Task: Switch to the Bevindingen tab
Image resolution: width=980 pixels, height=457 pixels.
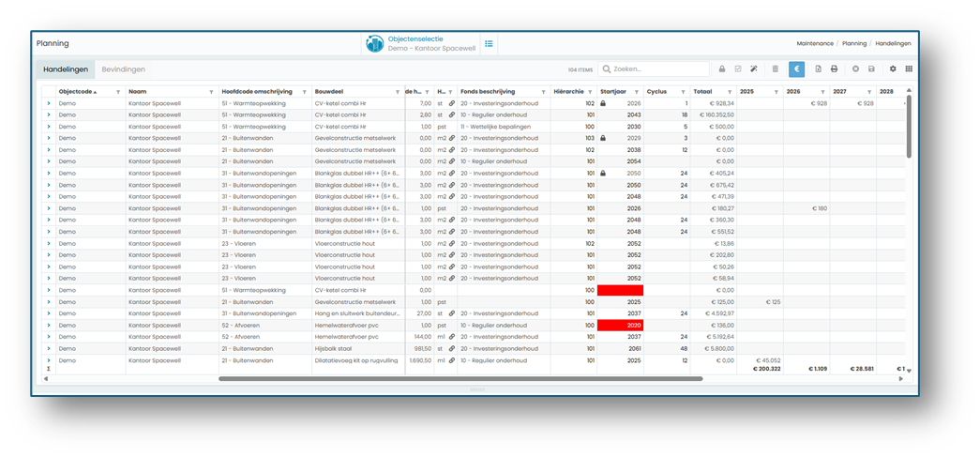Action: tap(124, 69)
